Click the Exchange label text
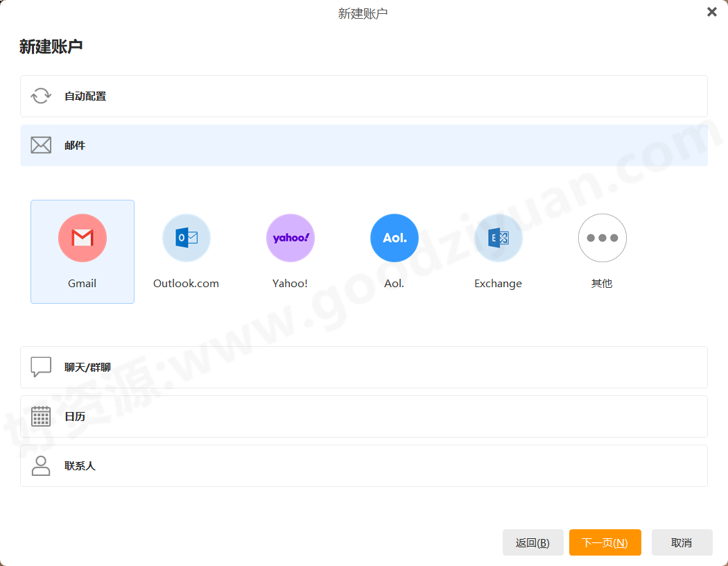Viewport: 728px width, 566px height. pyautogui.click(x=499, y=284)
